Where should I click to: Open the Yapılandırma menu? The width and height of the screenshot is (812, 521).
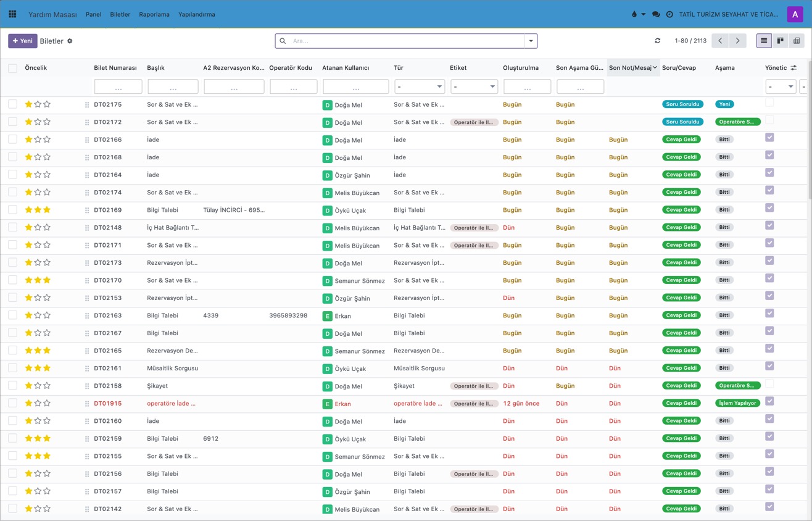click(x=197, y=14)
